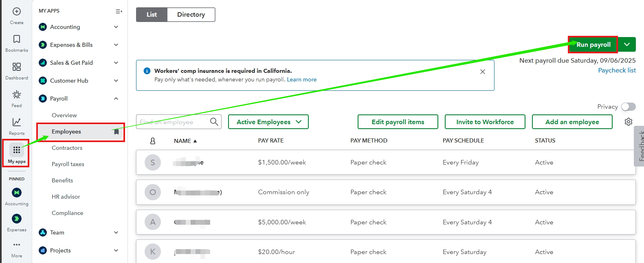
Task: Collapse the My Apps menu panel icon
Action: 119,11
